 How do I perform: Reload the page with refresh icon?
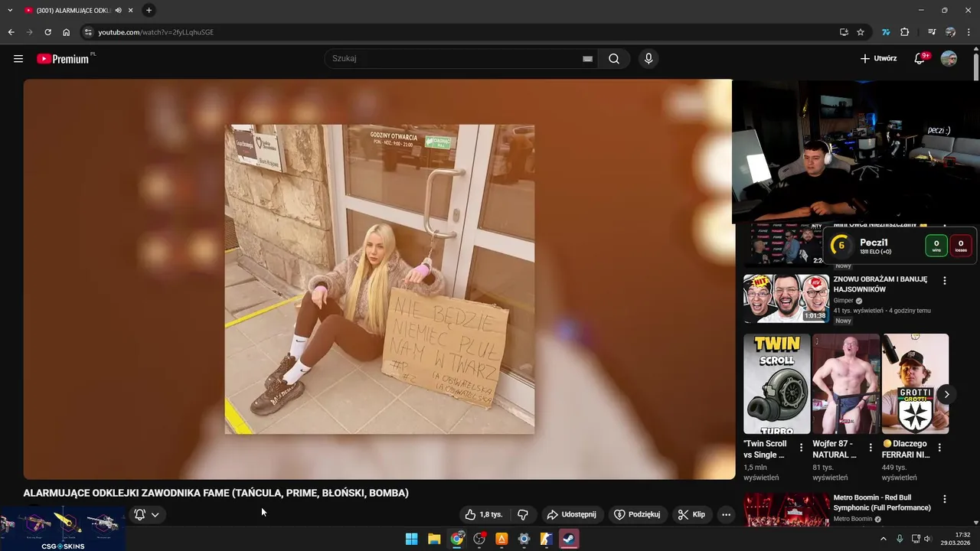pyautogui.click(x=47, y=32)
